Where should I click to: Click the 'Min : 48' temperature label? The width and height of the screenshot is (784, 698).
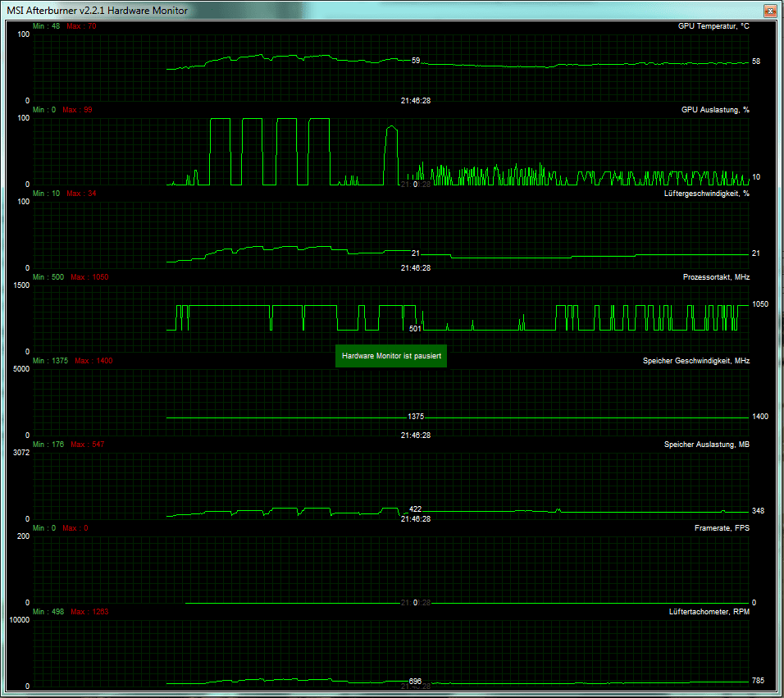[x=46, y=26]
